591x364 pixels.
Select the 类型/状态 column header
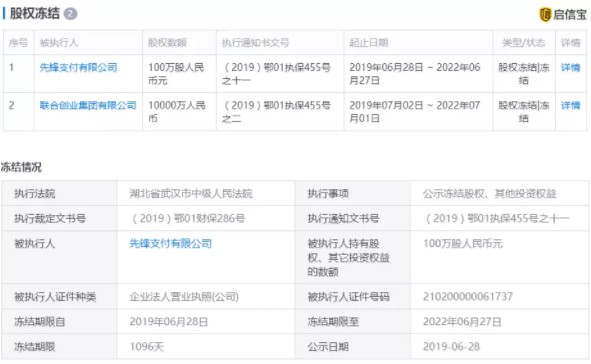point(524,43)
